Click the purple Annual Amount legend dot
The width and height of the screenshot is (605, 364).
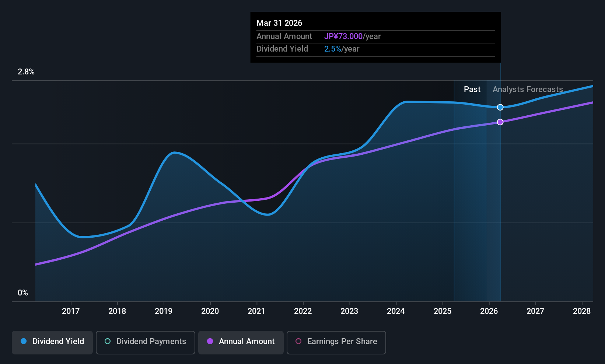pos(210,341)
